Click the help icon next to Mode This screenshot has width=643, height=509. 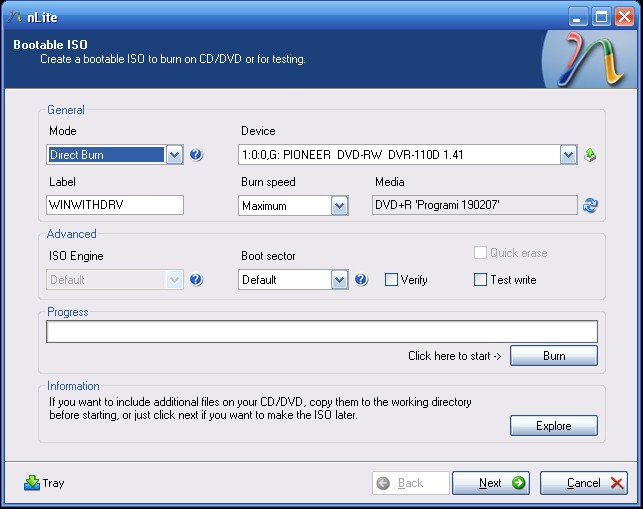point(196,155)
